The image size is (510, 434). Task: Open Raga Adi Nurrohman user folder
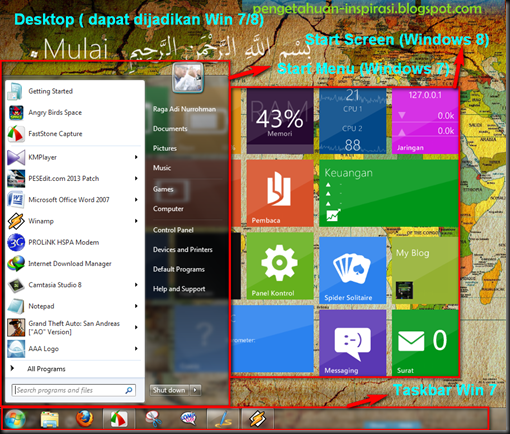point(184,109)
